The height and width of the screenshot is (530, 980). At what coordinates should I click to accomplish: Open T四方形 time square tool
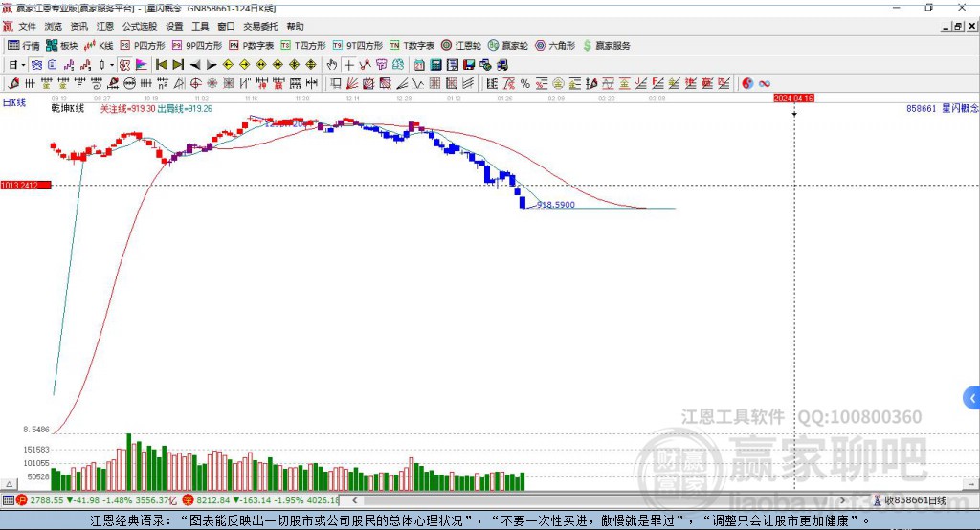(x=303, y=46)
